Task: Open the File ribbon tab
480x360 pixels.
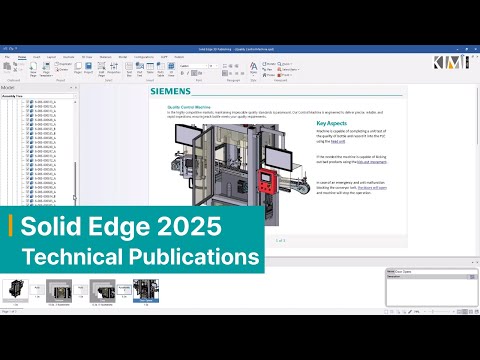Action: (7, 57)
